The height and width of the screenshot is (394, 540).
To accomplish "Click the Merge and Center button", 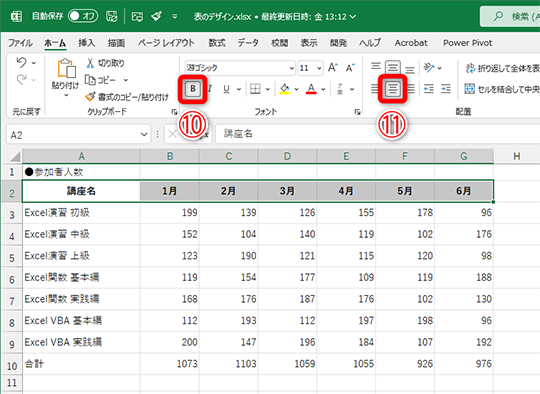I will (502, 89).
